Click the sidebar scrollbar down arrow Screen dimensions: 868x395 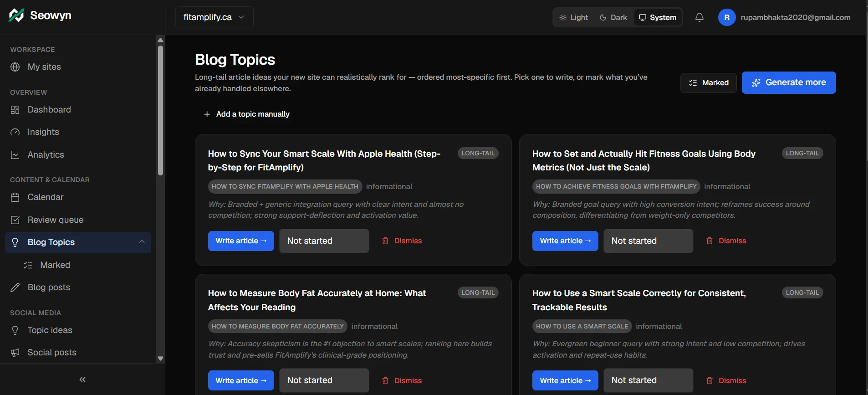click(160, 359)
